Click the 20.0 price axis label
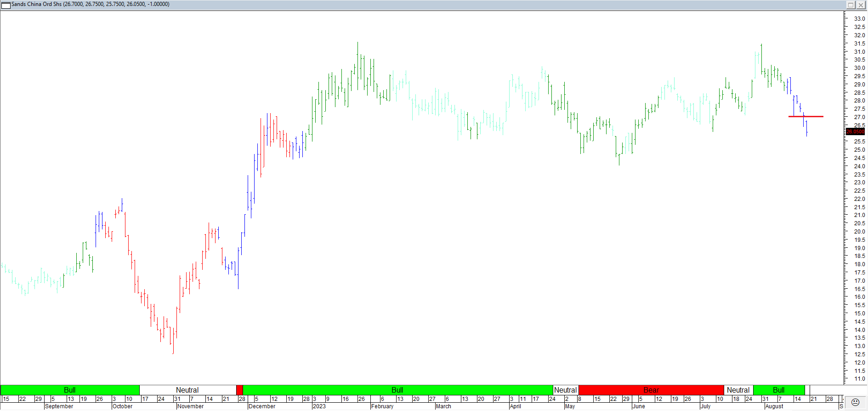The height and width of the screenshot is (411, 868). 859,232
